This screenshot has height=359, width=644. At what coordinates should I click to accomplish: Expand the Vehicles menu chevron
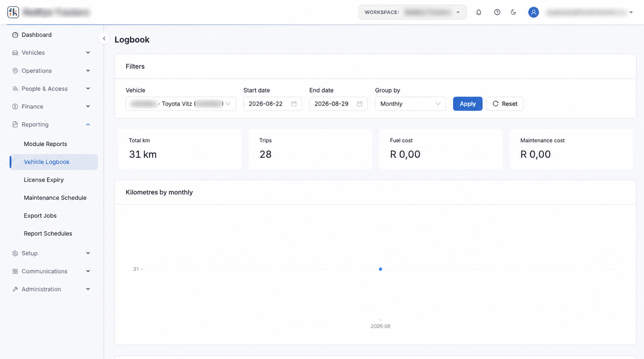pyautogui.click(x=88, y=52)
